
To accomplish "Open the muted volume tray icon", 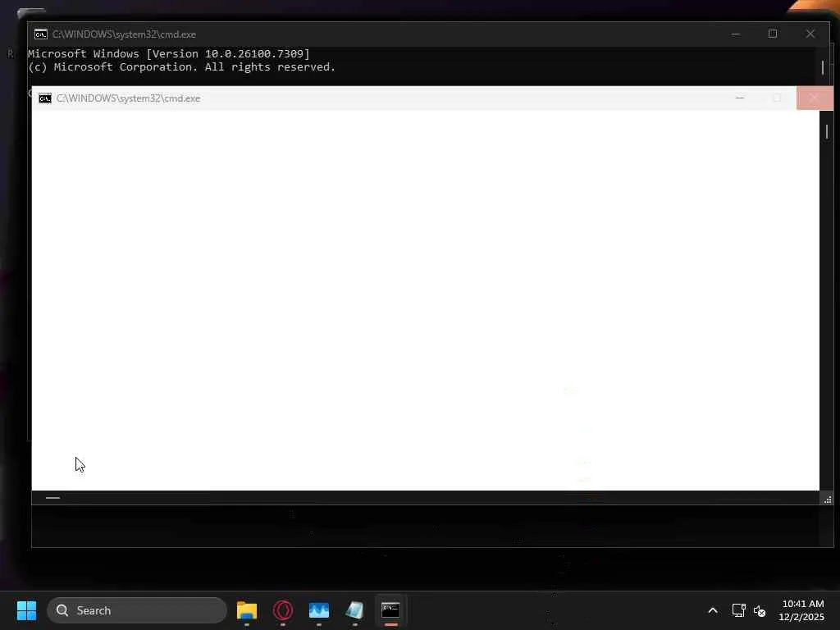I will pos(760,610).
